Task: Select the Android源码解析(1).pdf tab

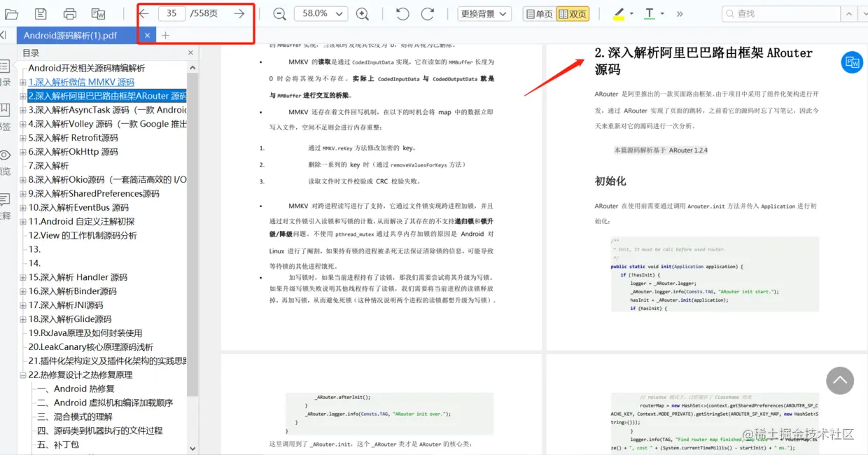Action: (x=70, y=35)
